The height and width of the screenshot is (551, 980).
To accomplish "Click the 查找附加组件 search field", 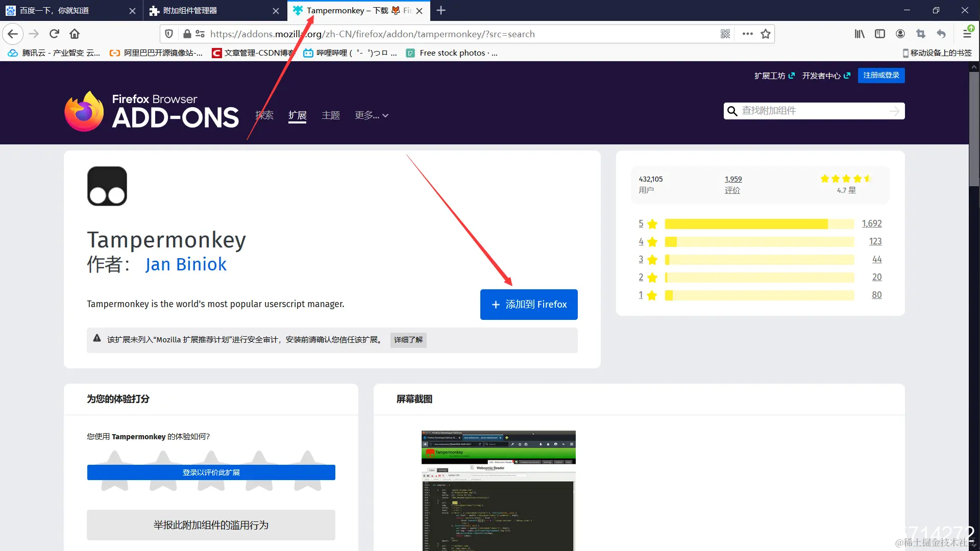I will pos(814,111).
